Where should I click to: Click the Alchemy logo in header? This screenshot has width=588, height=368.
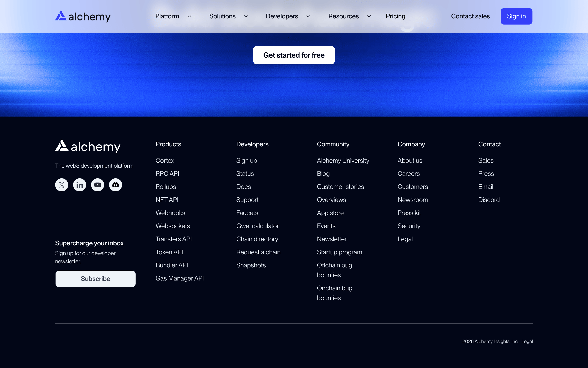83,16
